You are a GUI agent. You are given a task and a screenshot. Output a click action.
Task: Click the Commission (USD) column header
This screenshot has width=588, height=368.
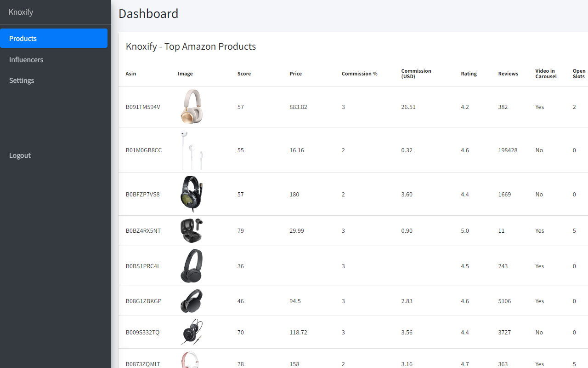click(416, 74)
